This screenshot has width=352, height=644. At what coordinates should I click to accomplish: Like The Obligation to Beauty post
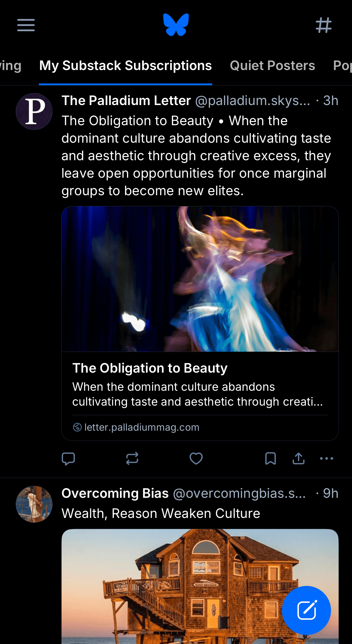click(x=196, y=458)
